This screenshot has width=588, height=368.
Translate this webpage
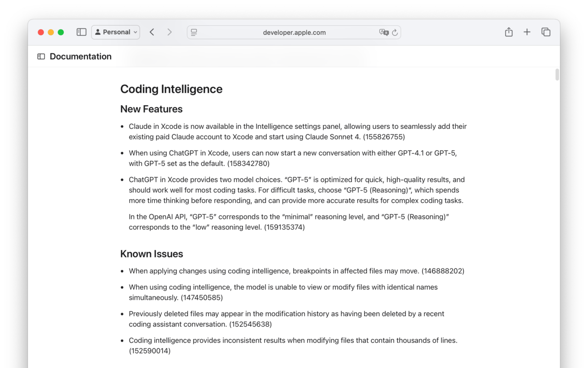coord(384,32)
